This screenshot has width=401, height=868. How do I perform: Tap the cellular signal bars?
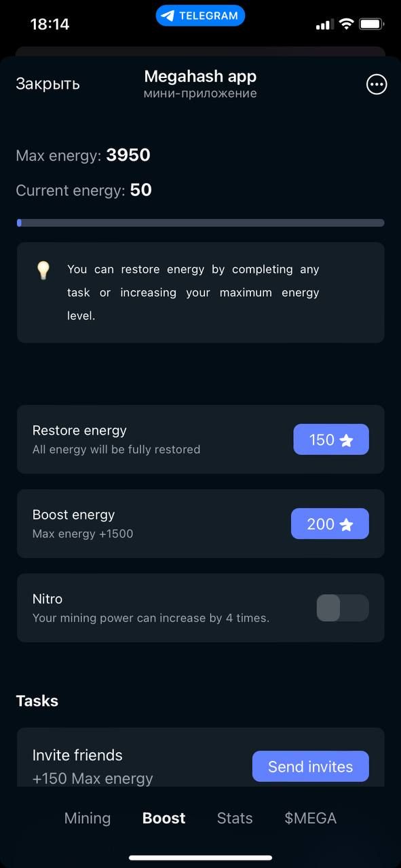(324, 24)
